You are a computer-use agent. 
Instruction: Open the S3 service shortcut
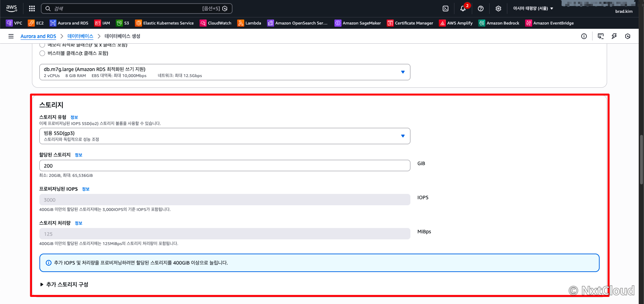[x=123, y=23]
